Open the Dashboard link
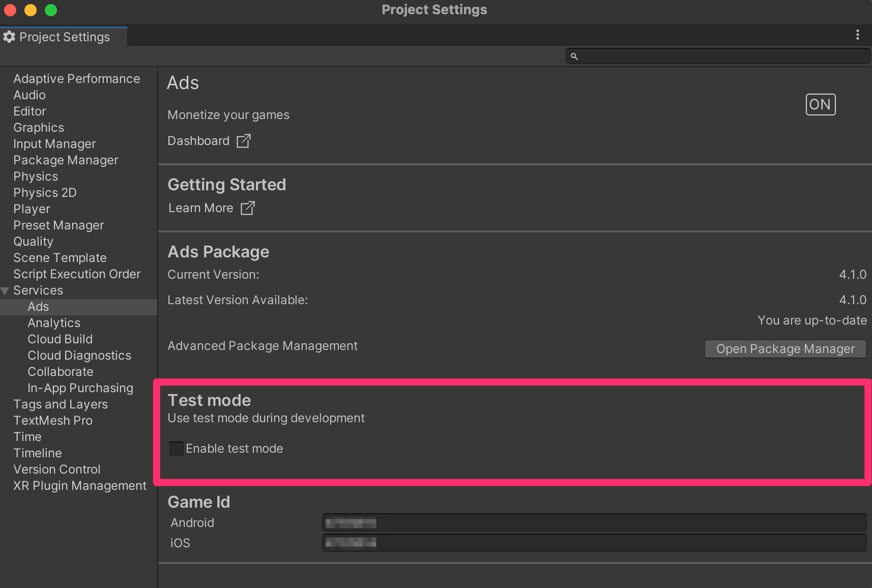 click(199, 141)
